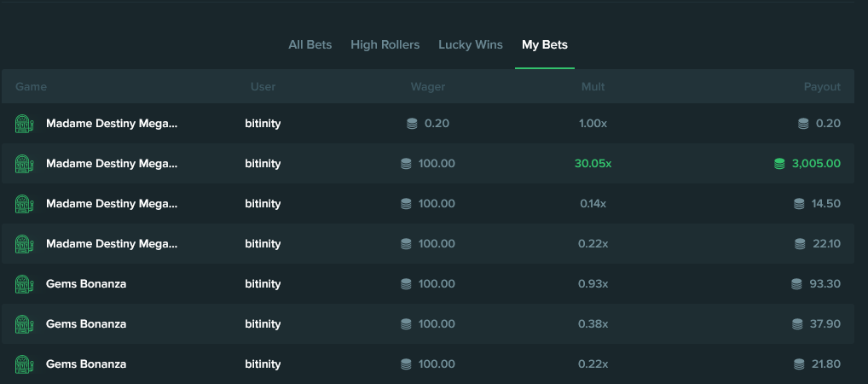Click user bitinity in 37.90 payout row
The width and height of the screenshot is (868, 384).
[263, 323]
